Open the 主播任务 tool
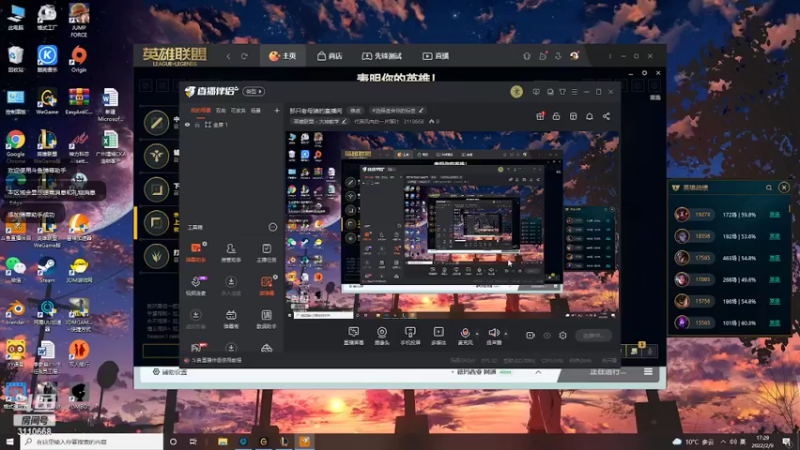This screenshot has height=450, width=800. tap(266, 253)
